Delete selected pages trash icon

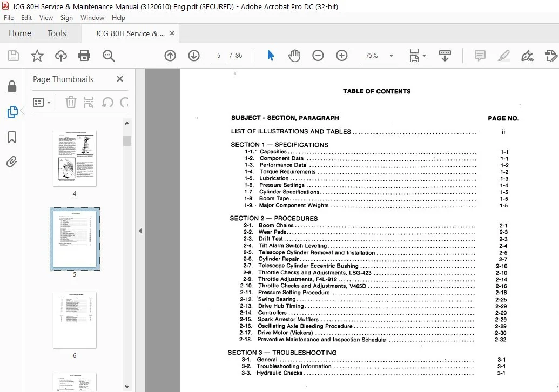[71, 103]
